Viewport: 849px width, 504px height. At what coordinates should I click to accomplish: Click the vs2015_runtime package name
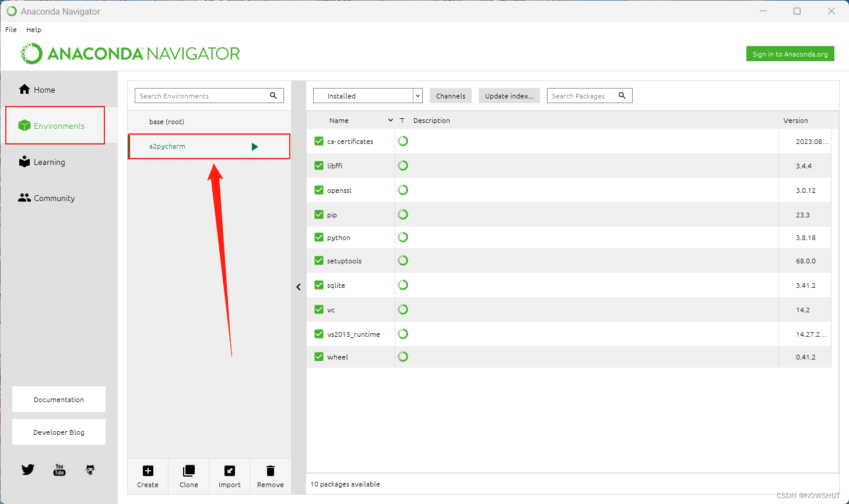point(353,334)
